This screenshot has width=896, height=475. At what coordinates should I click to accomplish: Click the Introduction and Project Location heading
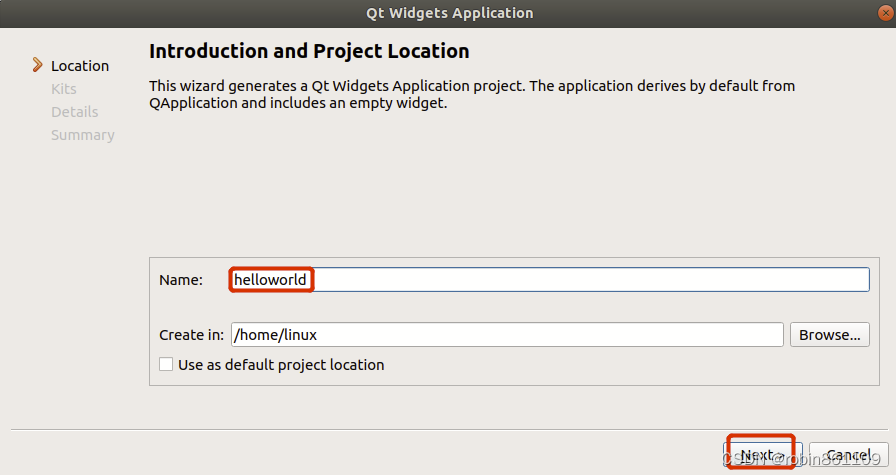[309, 51]
